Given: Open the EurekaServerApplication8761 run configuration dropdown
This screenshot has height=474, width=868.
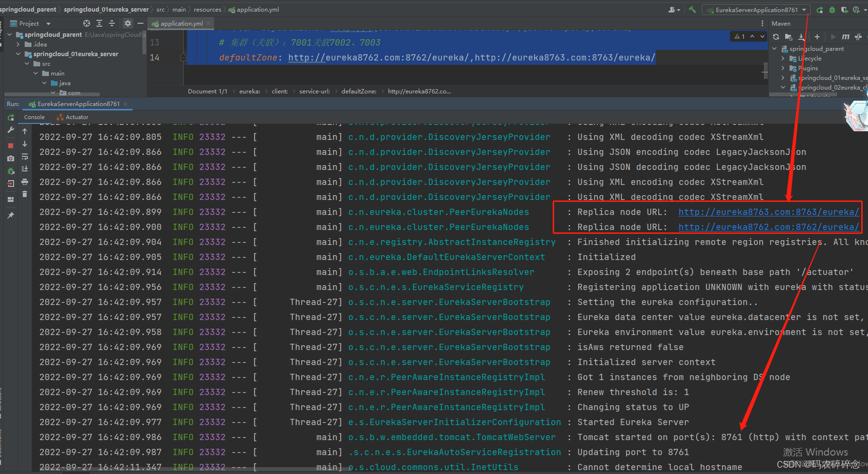Looking at the screenshot, I should pos(756,10).
